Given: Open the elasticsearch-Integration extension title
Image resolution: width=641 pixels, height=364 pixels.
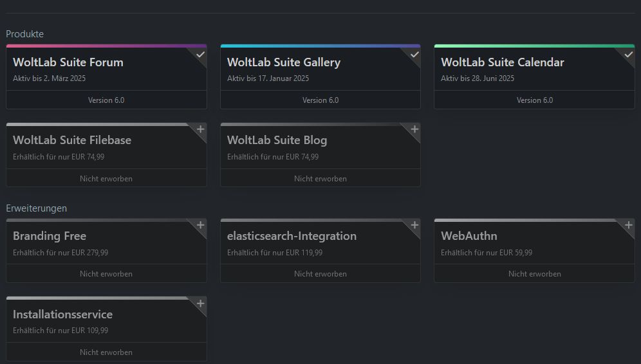Looking at the screenshot, I should [292, 236].
